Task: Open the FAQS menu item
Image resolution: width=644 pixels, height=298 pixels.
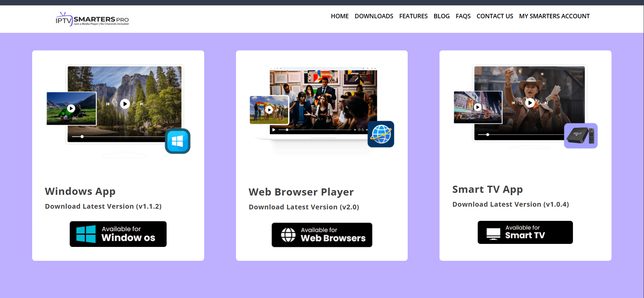Action: pos(463,16)
